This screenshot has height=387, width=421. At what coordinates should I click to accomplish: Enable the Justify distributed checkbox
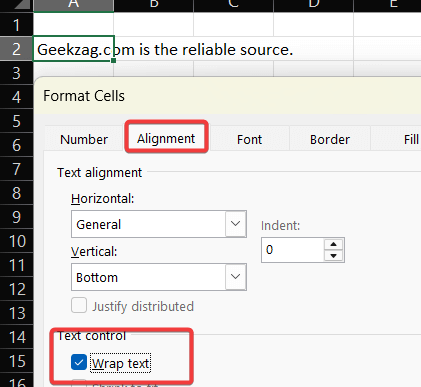coord(79,305)
